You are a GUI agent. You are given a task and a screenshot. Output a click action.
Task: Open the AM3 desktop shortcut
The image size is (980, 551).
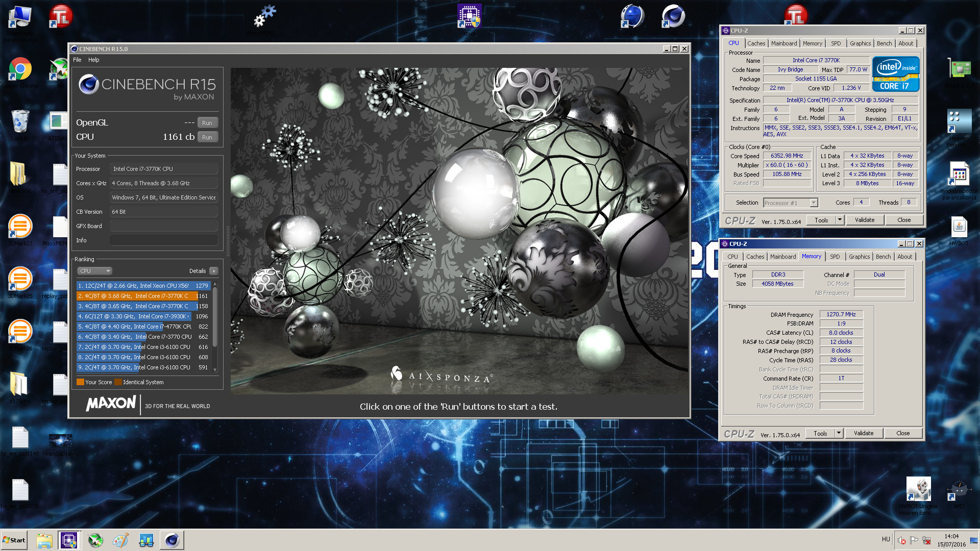[x=959, y=494]
